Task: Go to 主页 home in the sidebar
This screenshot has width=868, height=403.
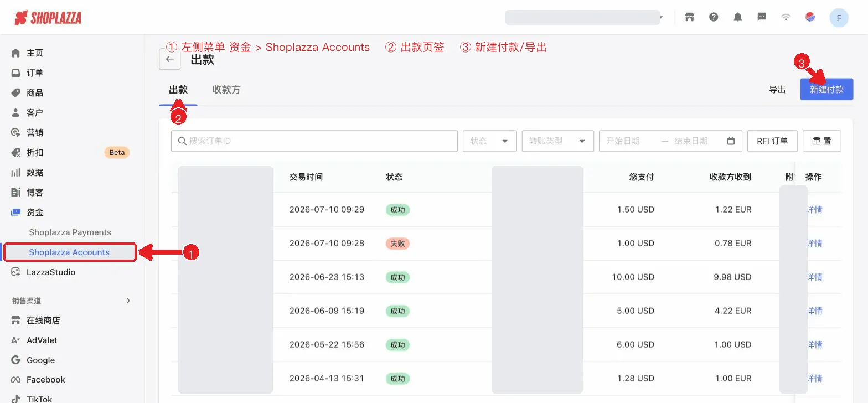Action: pyautogui.click(x=35, y=53)
